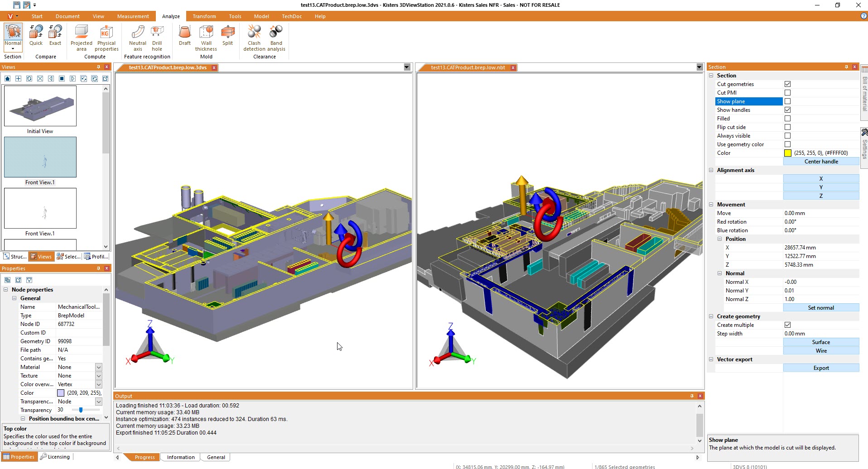
Task: Enable Always visible checkbox
Action: pyautogui.click(x=787, y=136)
